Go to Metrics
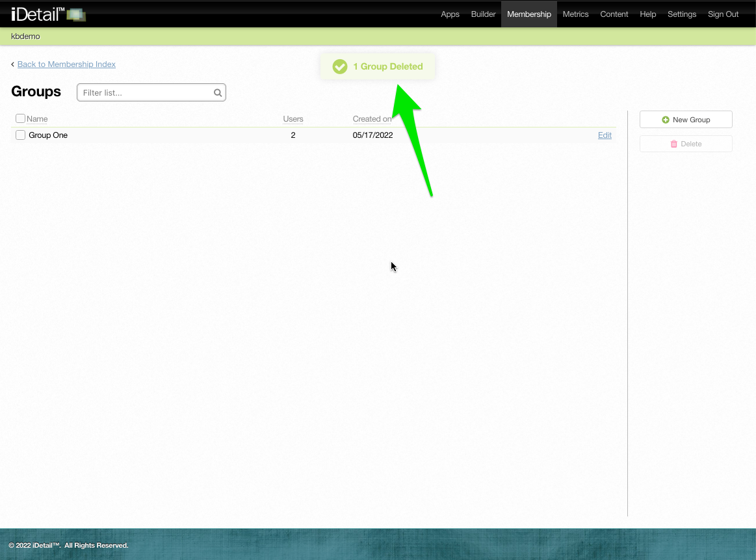 coord(575,14)
